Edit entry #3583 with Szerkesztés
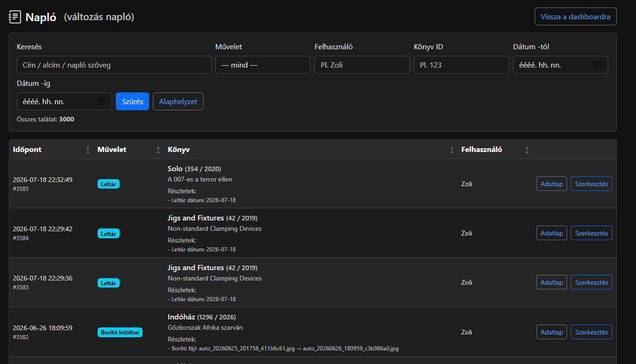 591,282
